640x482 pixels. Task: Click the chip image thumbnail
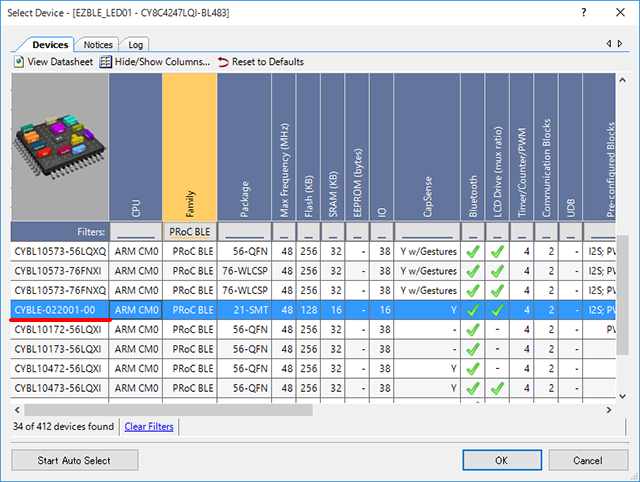pos(60,147)
